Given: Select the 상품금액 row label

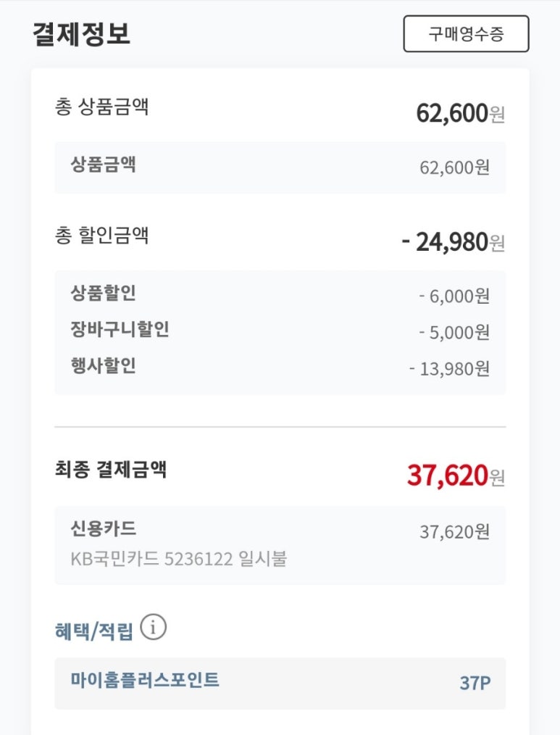Looking at the screenshot, I should coord(103,165).
